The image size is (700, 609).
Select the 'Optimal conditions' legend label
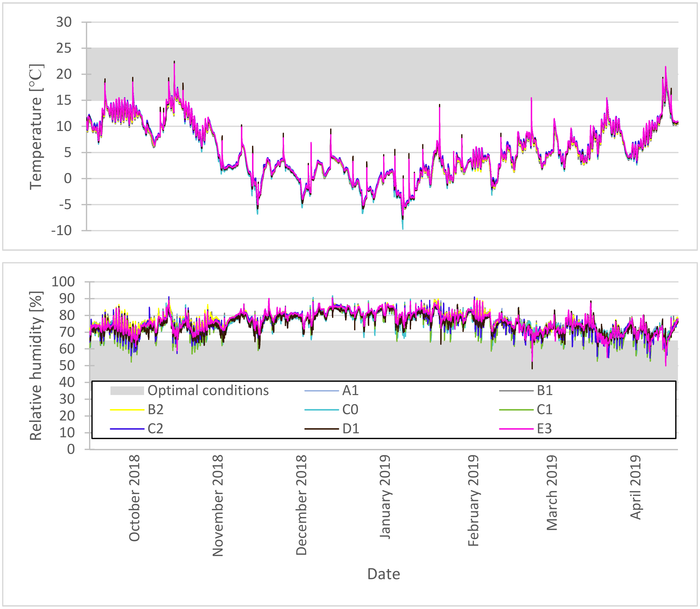[x=208, y=390]
